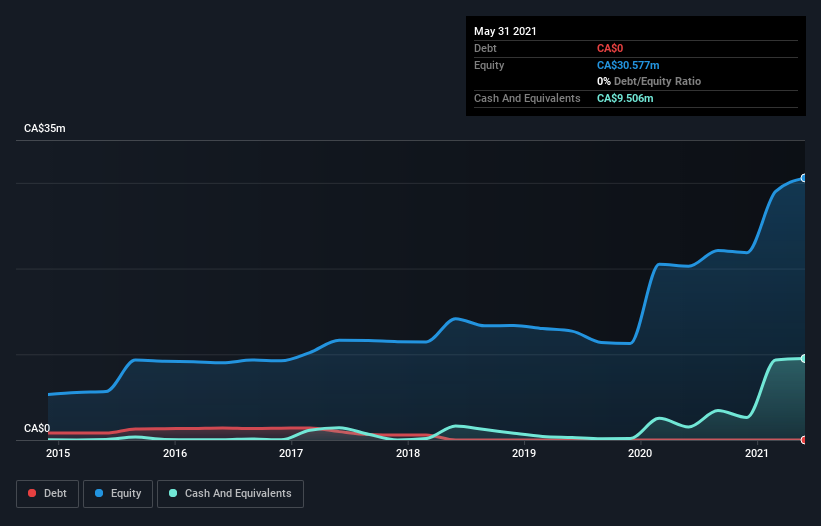
Task: Toggle Cash And Equivalents legend button
Action: tap(230, 494)
